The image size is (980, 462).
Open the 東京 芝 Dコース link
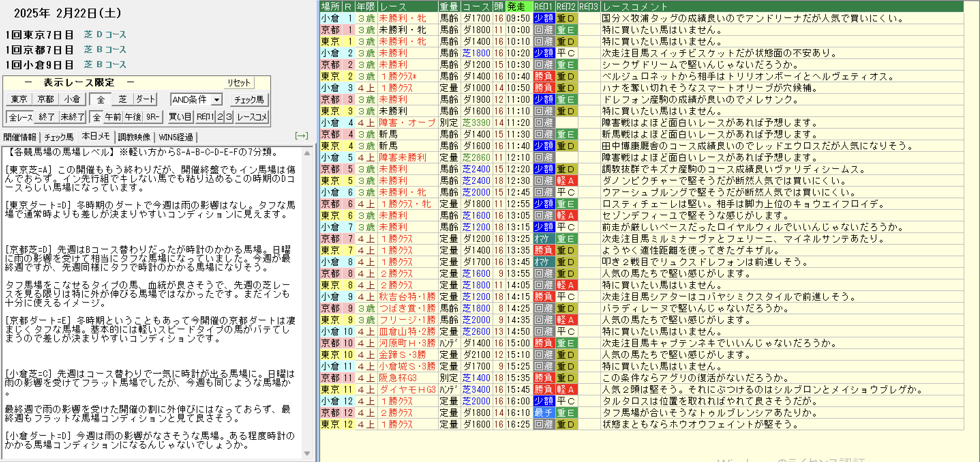coord(105,34)
